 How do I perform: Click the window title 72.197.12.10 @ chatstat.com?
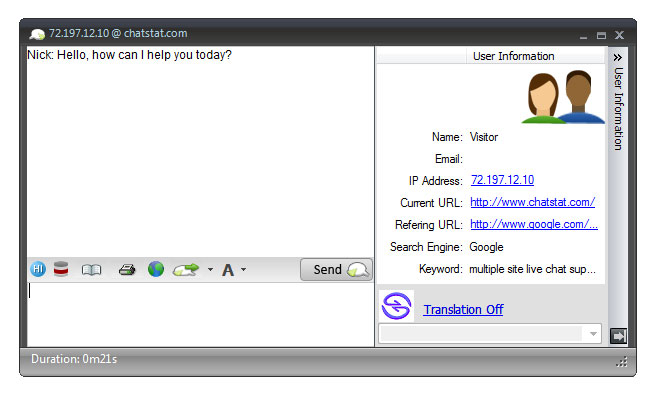pos(118,33)
